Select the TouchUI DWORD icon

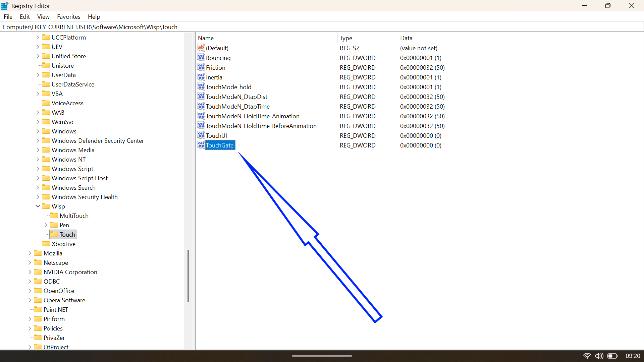point(201,135)
